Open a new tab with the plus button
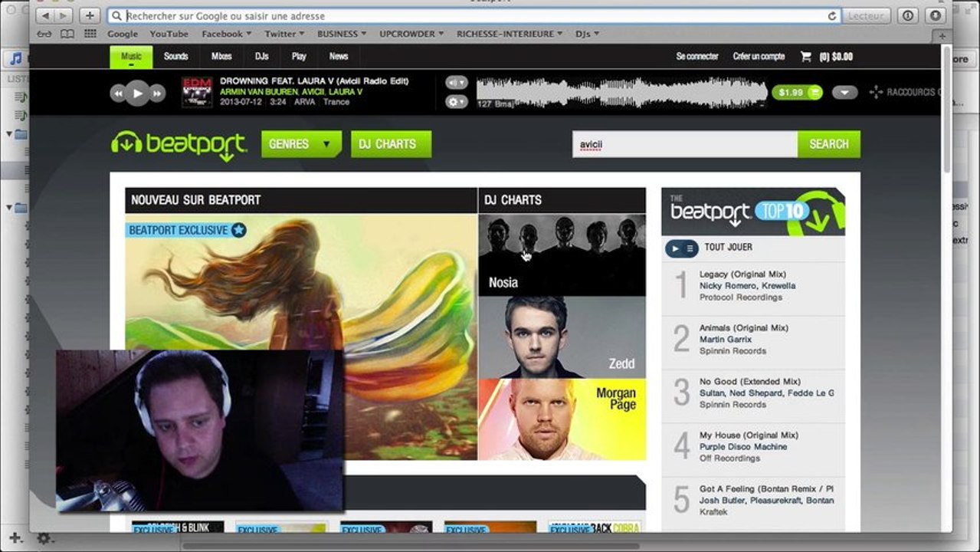980x552 pixels. pyautogui.click(x=942, y=35)
